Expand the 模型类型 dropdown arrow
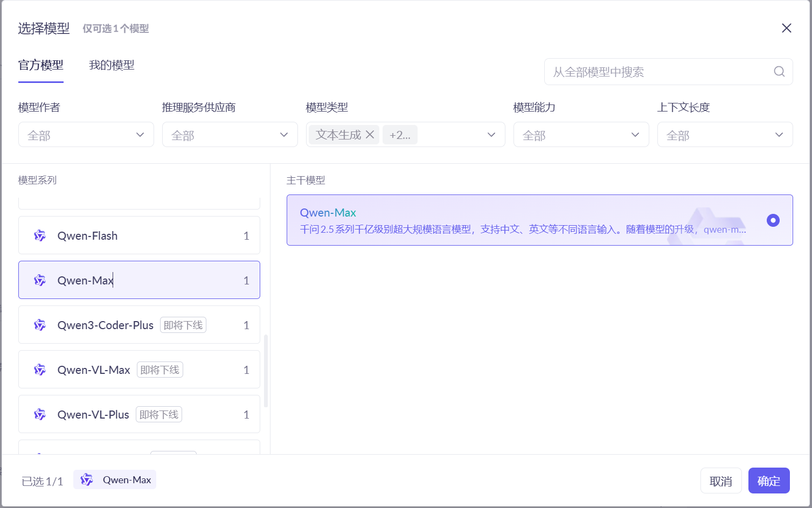 [x=491, y=135]
